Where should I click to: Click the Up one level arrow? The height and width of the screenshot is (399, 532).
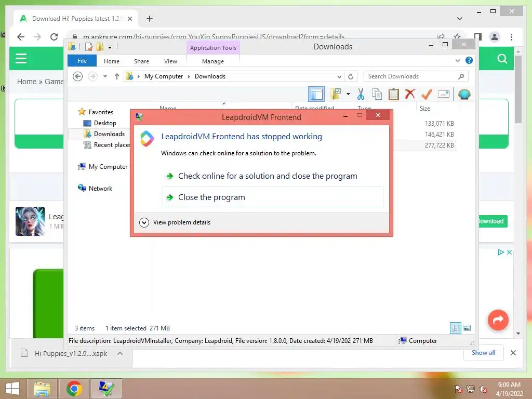point(117,76)
